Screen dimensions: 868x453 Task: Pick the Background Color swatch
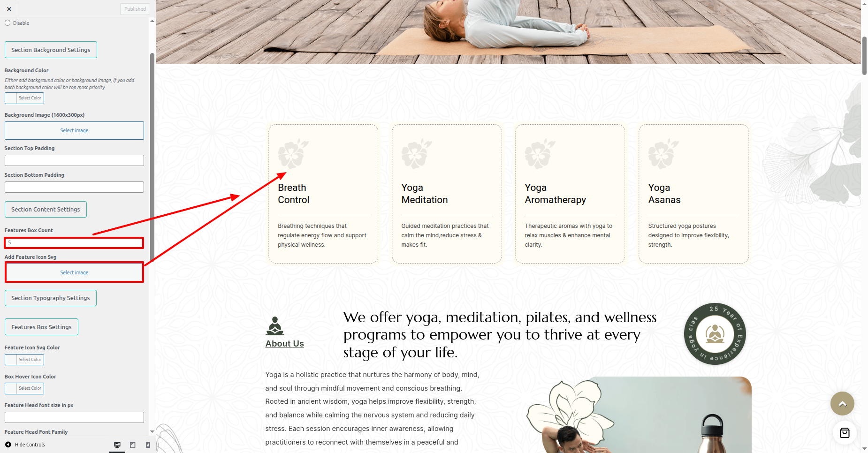point(24,98)
